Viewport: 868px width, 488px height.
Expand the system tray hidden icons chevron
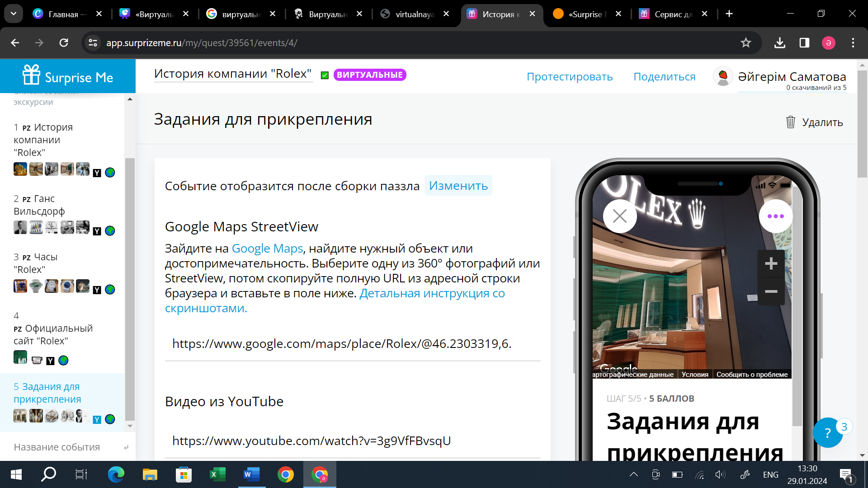633,474
